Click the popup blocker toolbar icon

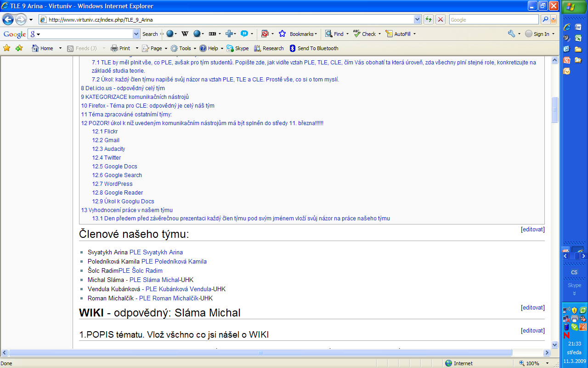[265, 34]
